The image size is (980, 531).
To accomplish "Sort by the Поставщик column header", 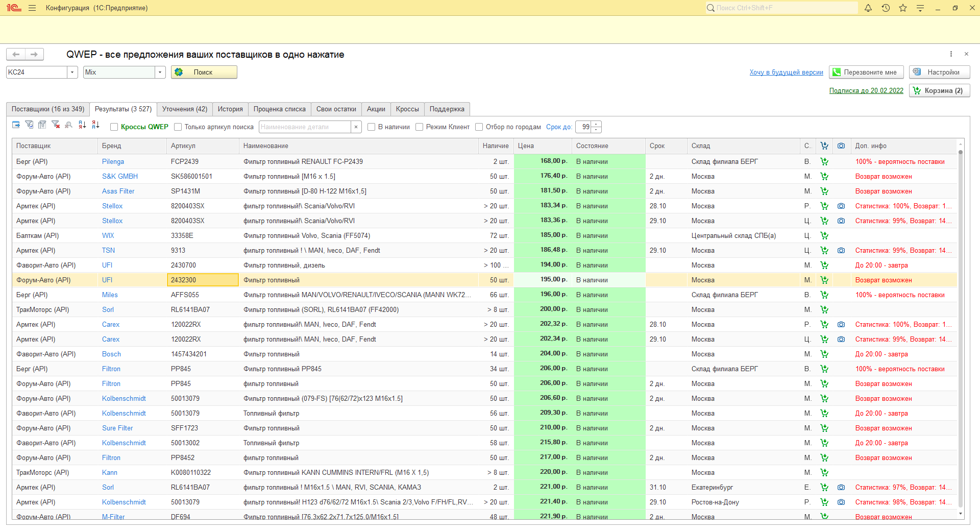I will pos(55,146).
